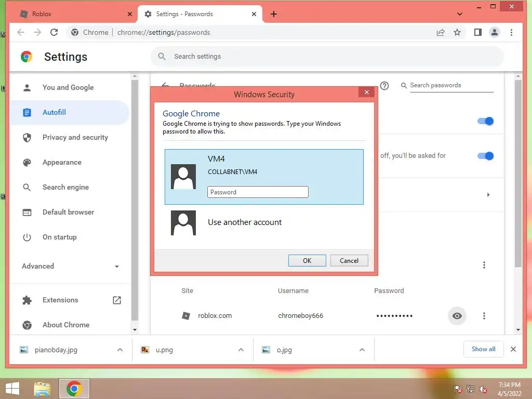Image resolution: width=532 pixels, height=399 pixels.
Task: Click the settings sidebar scrollbar
Action: (x=135, y=200)
